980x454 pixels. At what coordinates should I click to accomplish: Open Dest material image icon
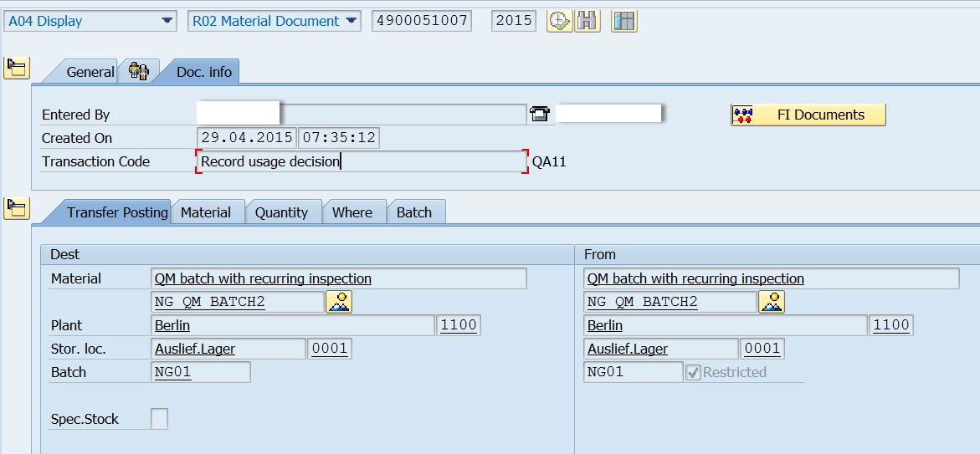coord(339,303)
